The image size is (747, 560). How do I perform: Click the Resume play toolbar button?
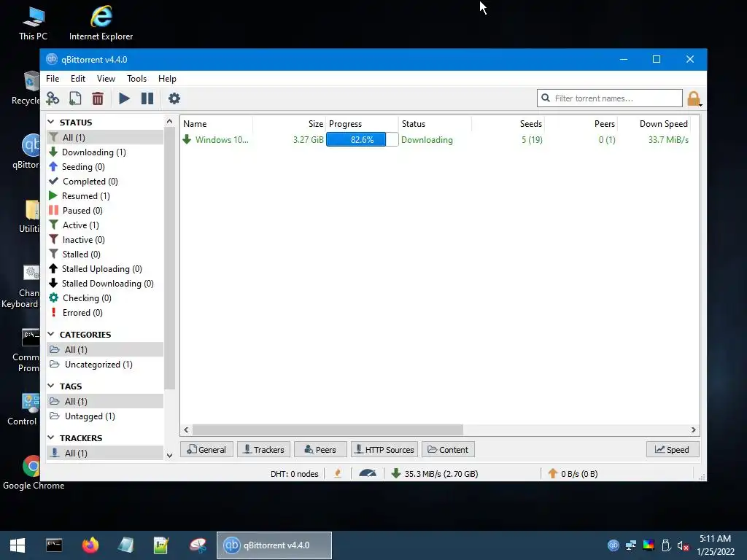coord(124,98)
